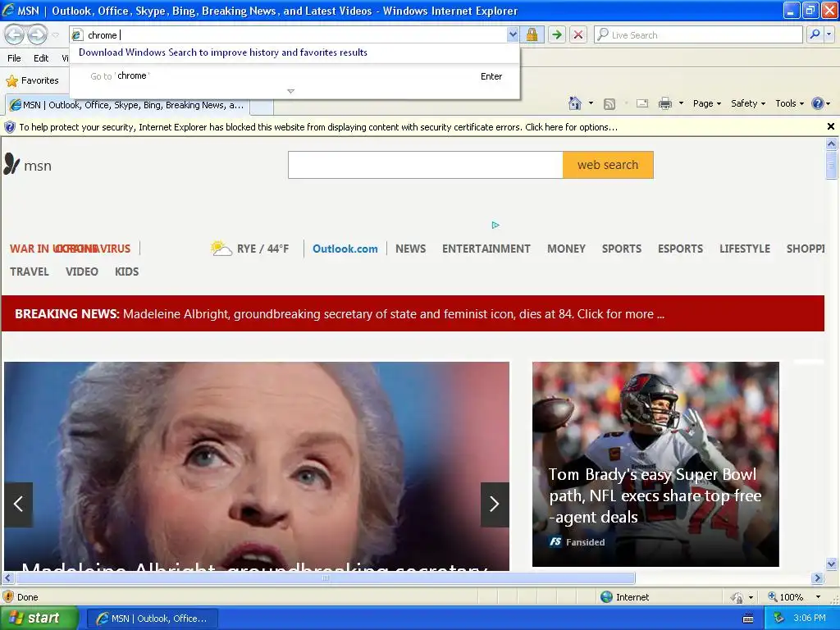
Task: Open the Safety menu
Action: pos(748,103)
